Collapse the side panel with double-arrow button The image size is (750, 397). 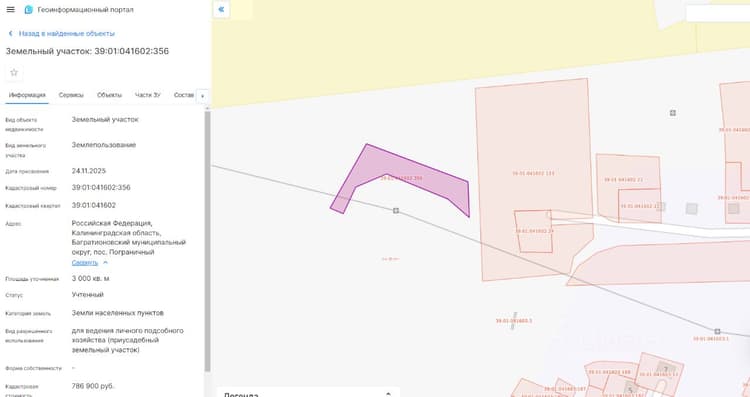click(x=221, y=9)
